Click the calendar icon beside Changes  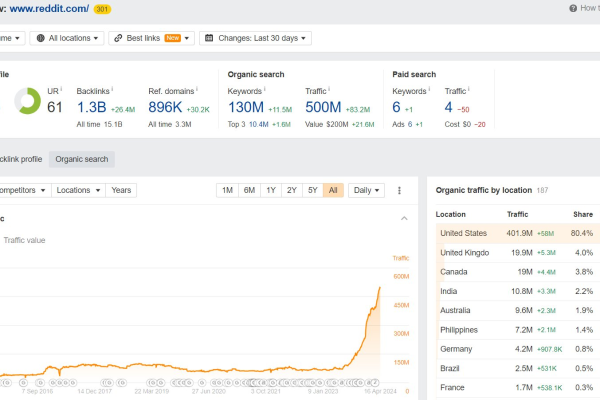tap(209, 38)
